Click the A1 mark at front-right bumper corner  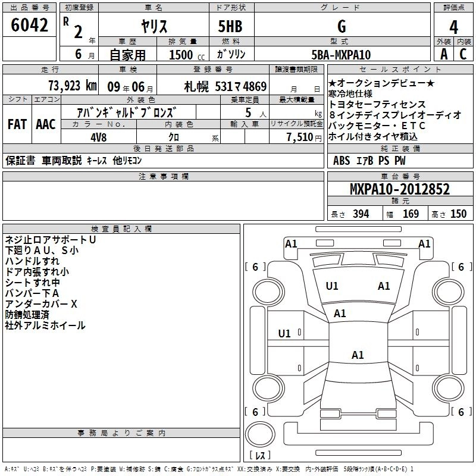click(x=424, y=243)
